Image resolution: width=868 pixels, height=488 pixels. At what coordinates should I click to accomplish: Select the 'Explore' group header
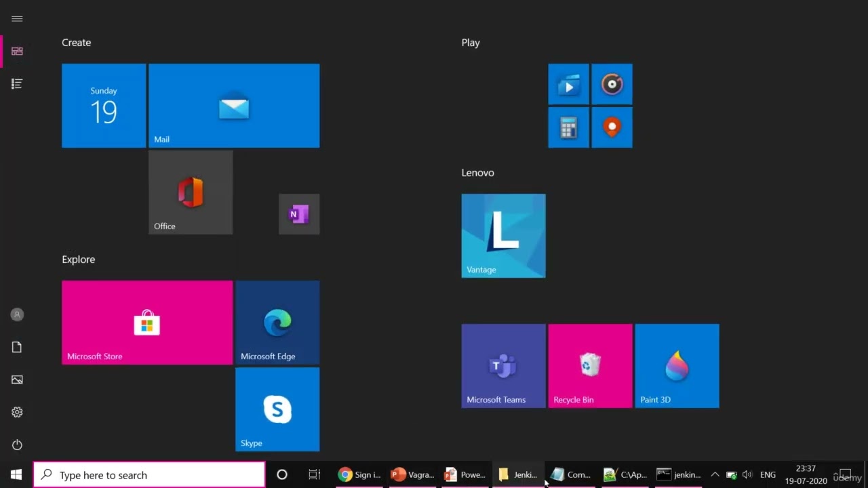coord(79,260)
